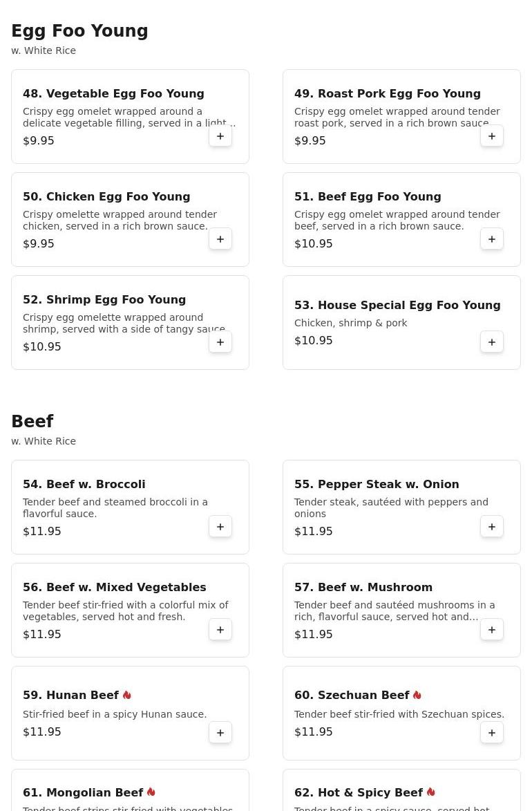Open the 59. Hunan Beef item title
This screenshot has width=532, height=811.
pos(71,695)
